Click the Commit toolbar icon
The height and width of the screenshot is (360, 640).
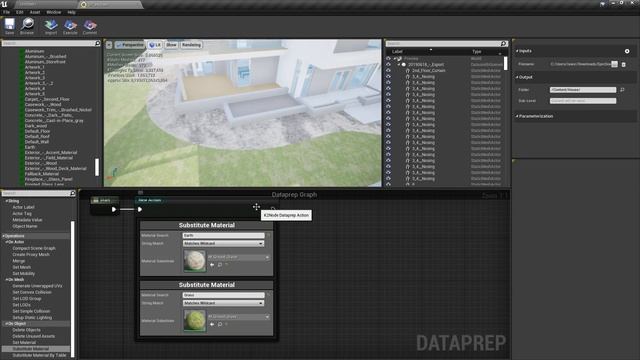tap(90, 25)
